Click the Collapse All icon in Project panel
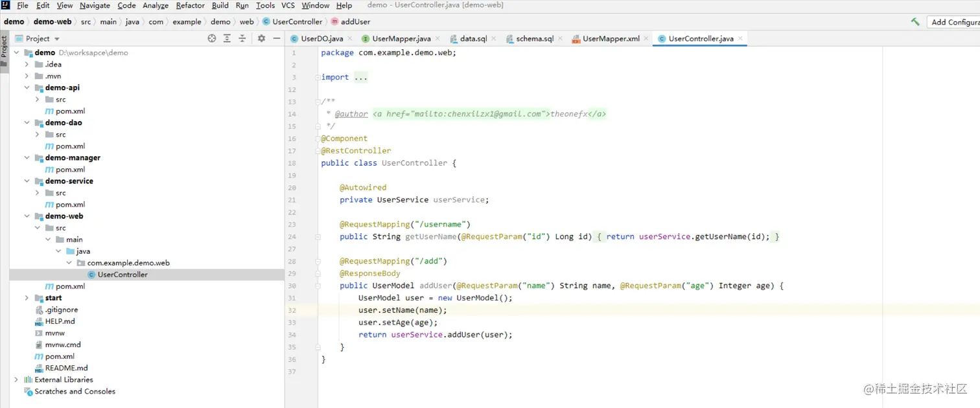 [242, 38]
